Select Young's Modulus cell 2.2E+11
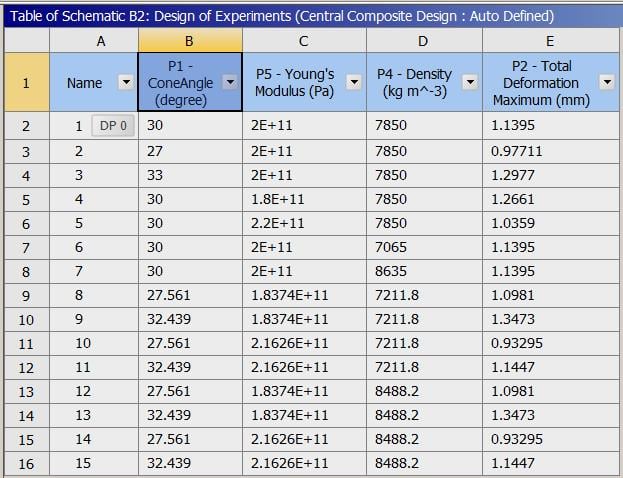Image resolution: width=623 pixels, height=478 pixels. pyautogui.click(x=304, y=223)
